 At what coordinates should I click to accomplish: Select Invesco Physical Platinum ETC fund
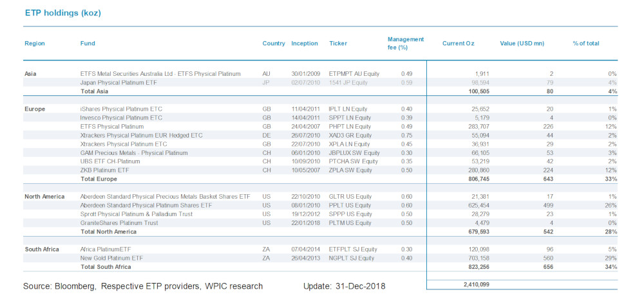click(x=121, y=118)
